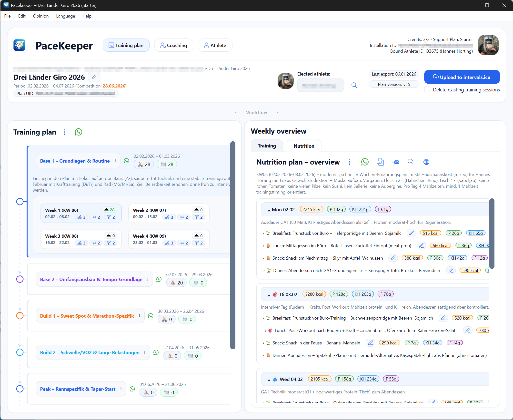Switch to the Training tab in Weekly overview
Viewport: 513px width, 420px height.
point(267,146)
